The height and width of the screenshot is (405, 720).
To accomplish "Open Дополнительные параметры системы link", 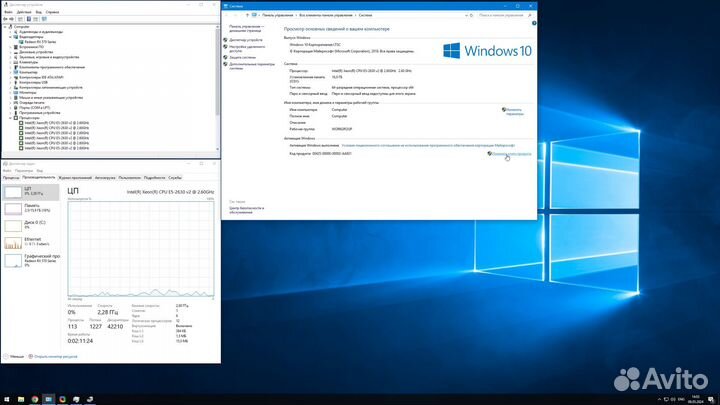I will click(x=252, y=66).
